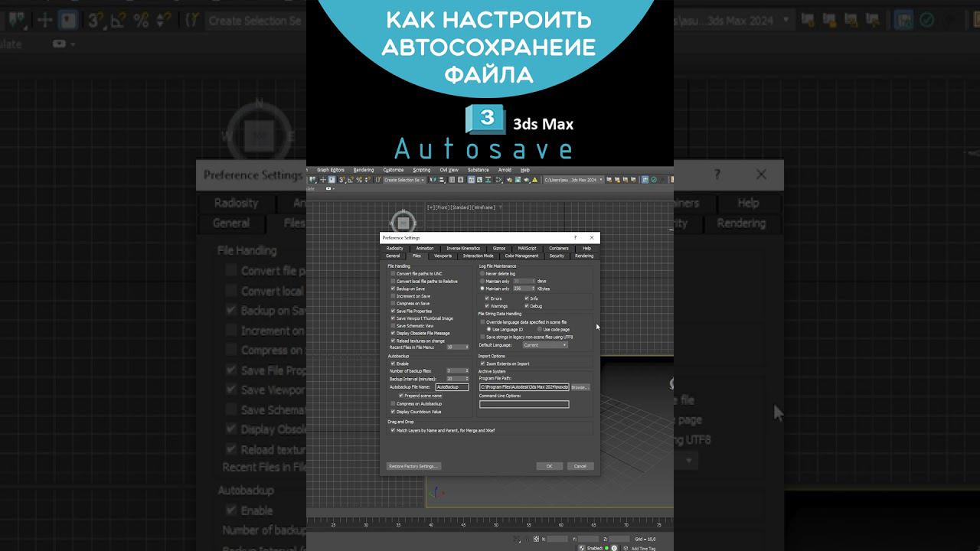Click the [Standard] viewport label
Viewport: 980px width, 551px height.
coord(460,207)
